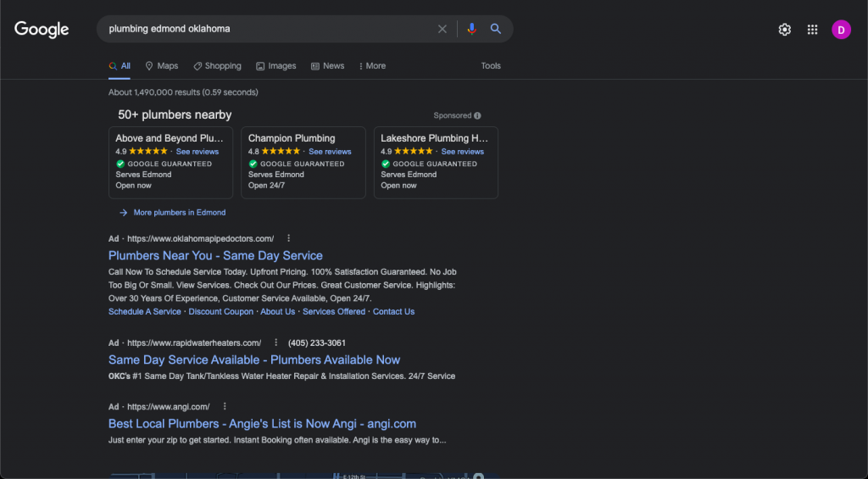This screenshot has height=479, width=868.
Task: Open the Google apps grid
Action: click(x=812, y=30)
